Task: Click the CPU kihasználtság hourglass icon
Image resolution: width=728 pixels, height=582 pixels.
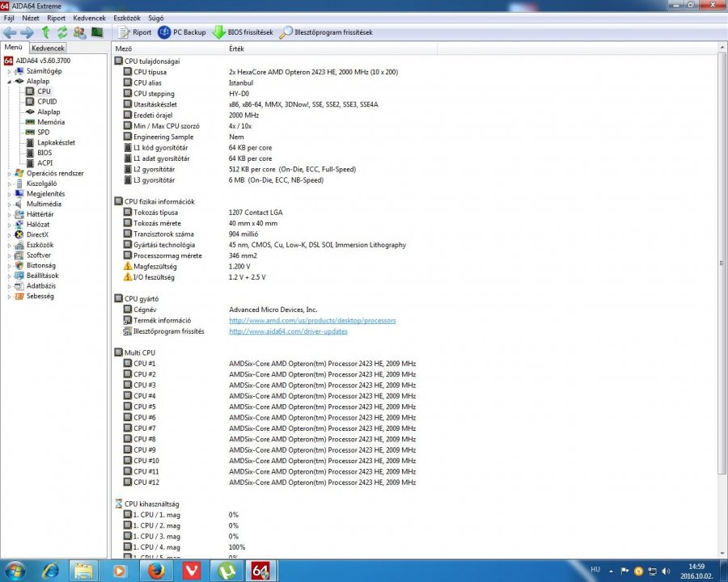Action: tap(118, 504)
